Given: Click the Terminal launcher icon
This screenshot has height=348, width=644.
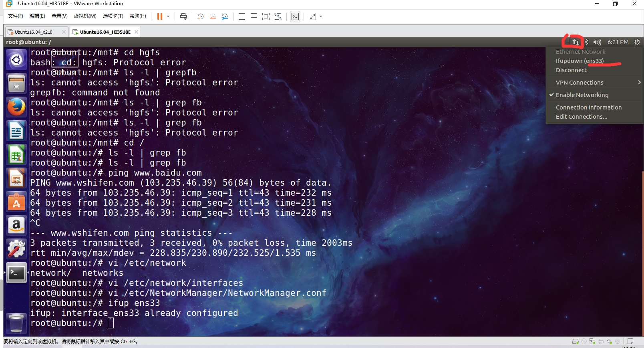Looking at the screenshot, I should (16, 273).
